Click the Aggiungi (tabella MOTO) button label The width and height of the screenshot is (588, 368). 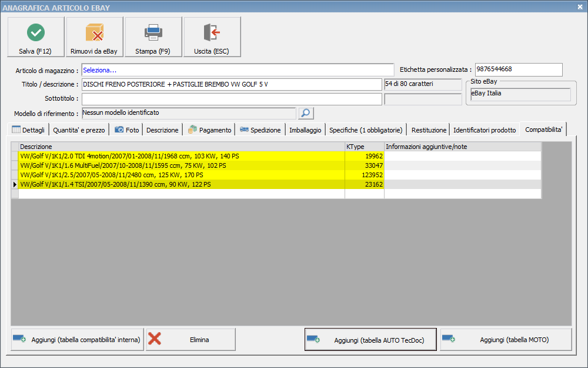click(514, 340)
